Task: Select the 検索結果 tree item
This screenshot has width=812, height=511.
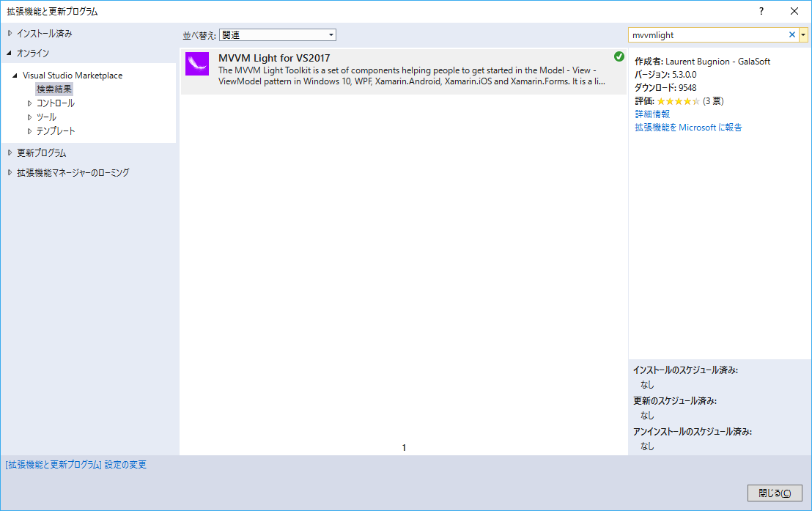Action: pyautogui.click(x=54, y=89)
